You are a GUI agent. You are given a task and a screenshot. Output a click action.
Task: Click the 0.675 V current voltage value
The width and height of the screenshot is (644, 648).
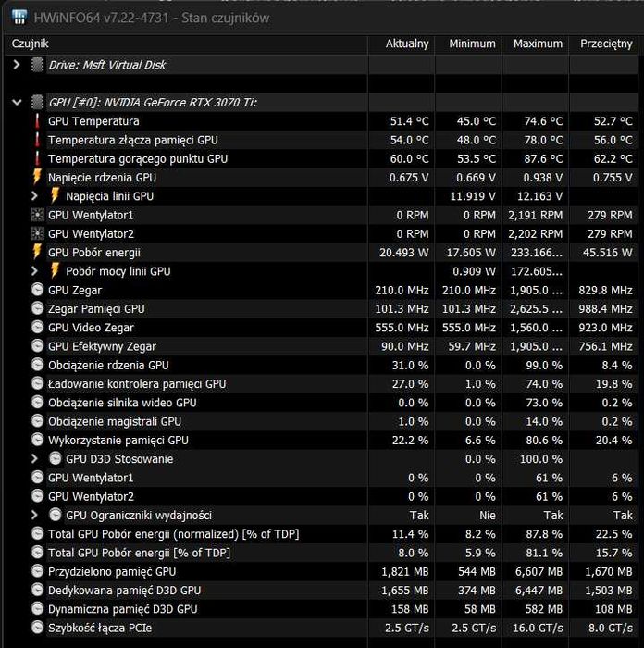409,178
